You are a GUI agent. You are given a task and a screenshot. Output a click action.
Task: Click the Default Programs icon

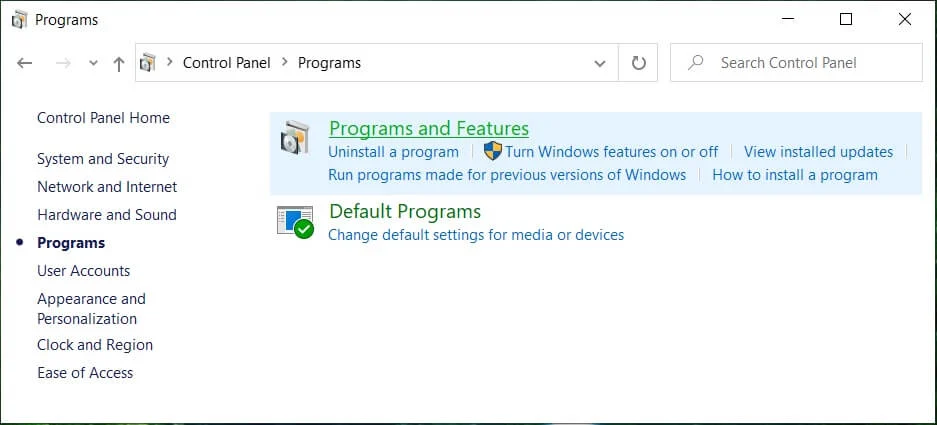[x=295, y=222]
